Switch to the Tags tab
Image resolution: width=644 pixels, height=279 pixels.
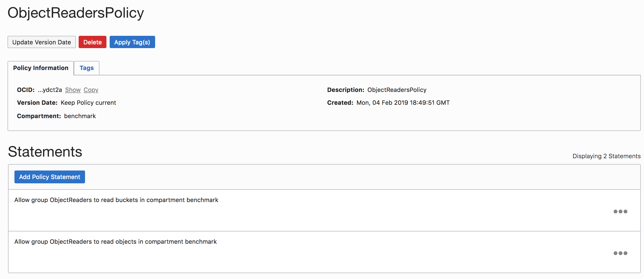pos(87,68)
